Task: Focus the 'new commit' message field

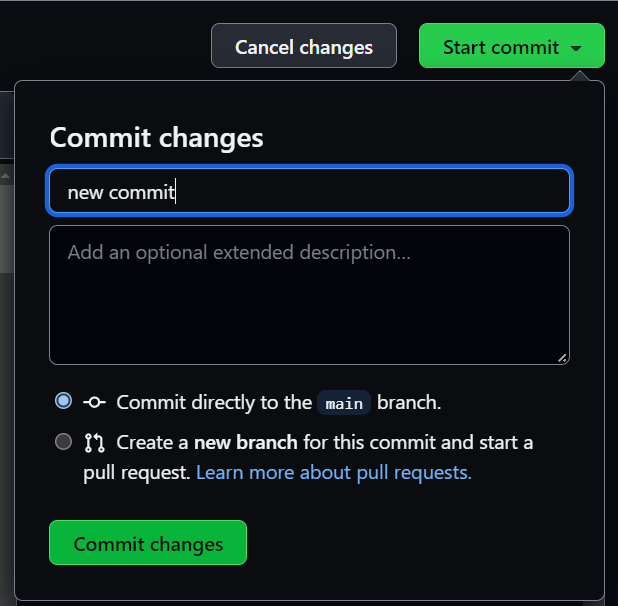Action: [309, 191]
